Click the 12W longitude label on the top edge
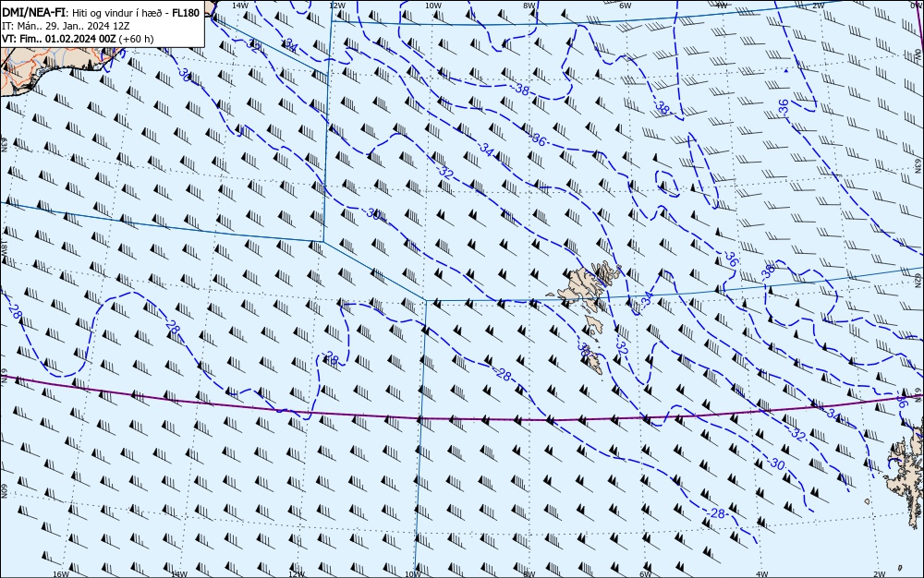 tap(336, 5)
